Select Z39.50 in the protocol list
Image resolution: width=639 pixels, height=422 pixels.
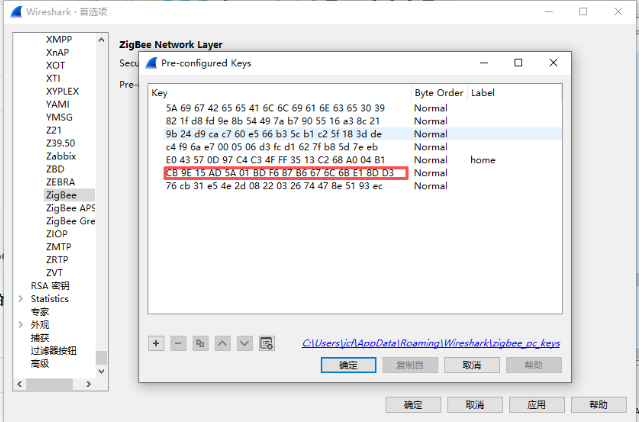click(x=60, y=143)
